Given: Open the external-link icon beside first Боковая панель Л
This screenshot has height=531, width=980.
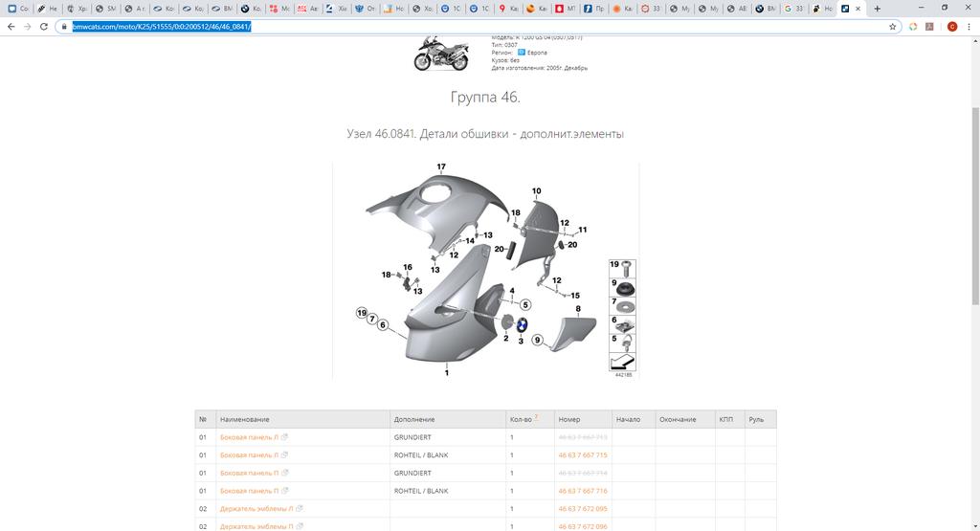Looking at the screenshot, I should tap(285, 437).
